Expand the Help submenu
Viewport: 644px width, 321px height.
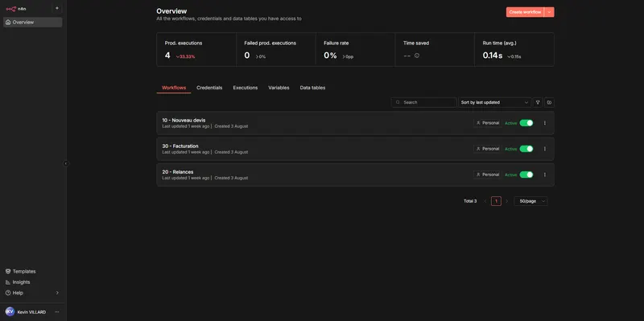point(32,293)
